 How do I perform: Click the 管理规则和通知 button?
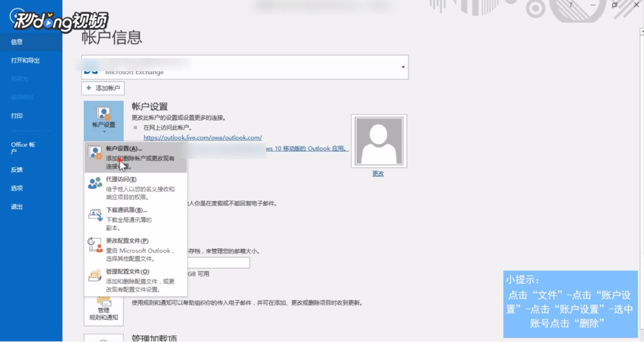pos(104,310)
